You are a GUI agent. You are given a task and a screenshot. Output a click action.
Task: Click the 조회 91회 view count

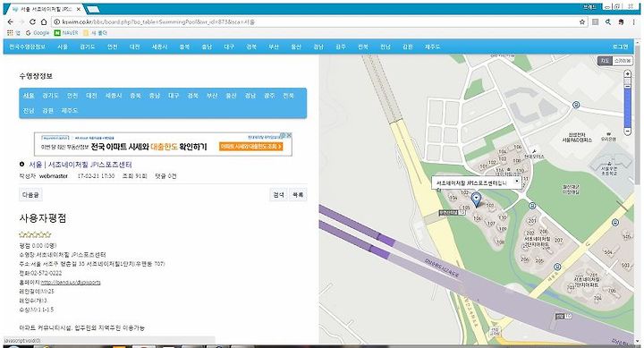(135, 176)
